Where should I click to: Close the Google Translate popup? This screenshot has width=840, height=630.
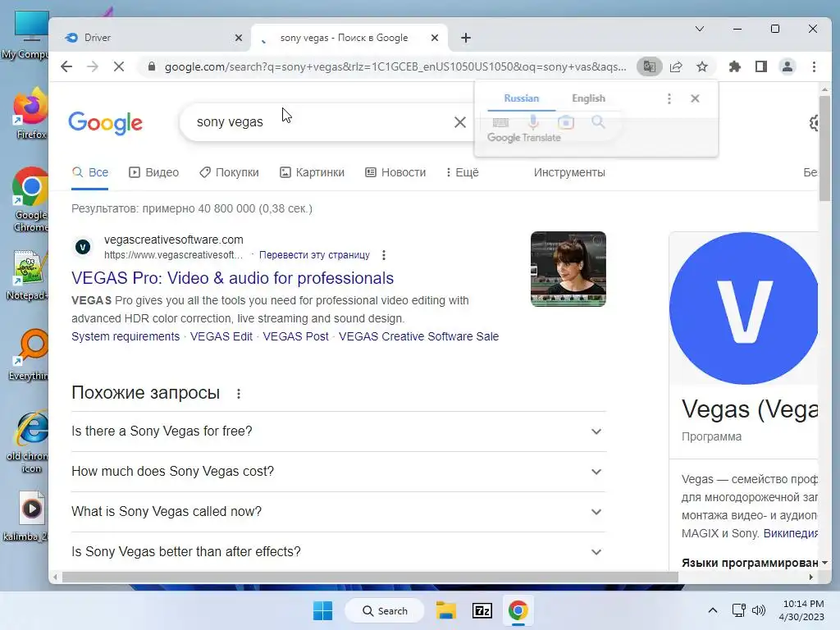(696, 98)
